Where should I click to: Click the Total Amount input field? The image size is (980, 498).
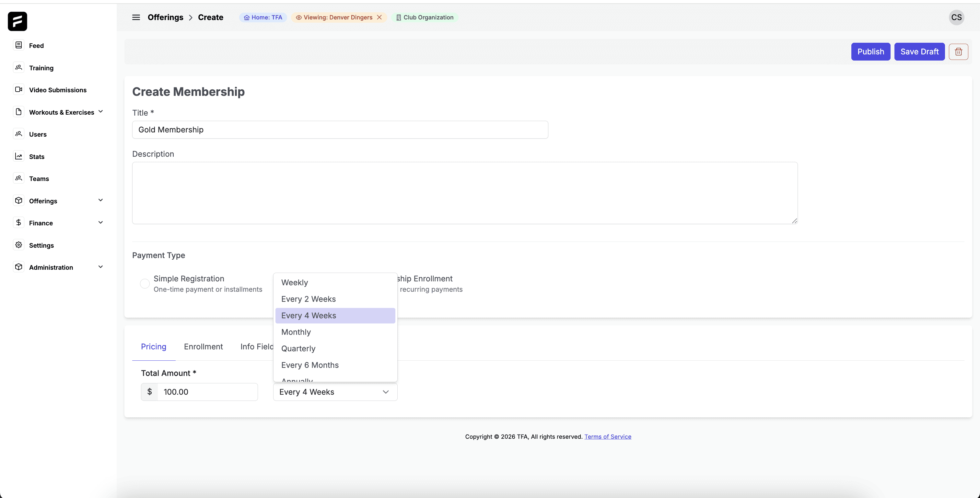207,392
